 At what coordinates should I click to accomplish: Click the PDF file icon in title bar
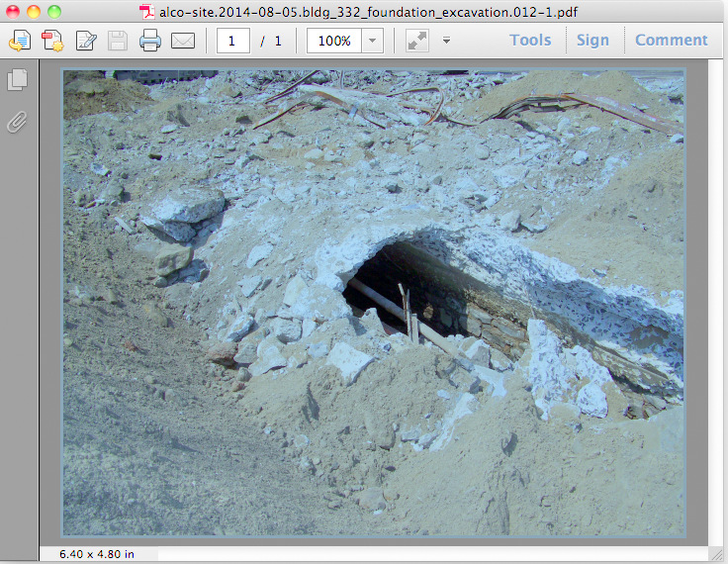click(146, 12)
